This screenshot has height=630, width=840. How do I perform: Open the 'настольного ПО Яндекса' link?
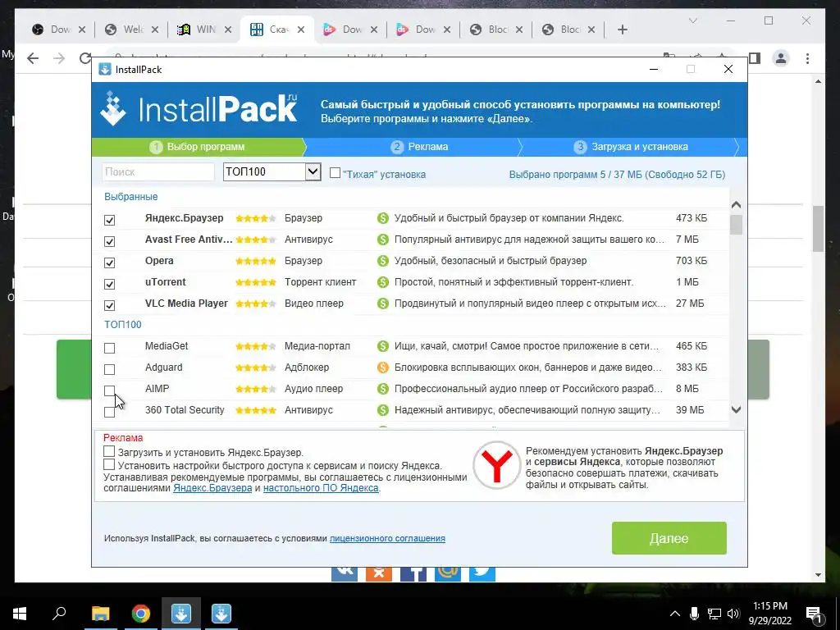tap(321, 488)
